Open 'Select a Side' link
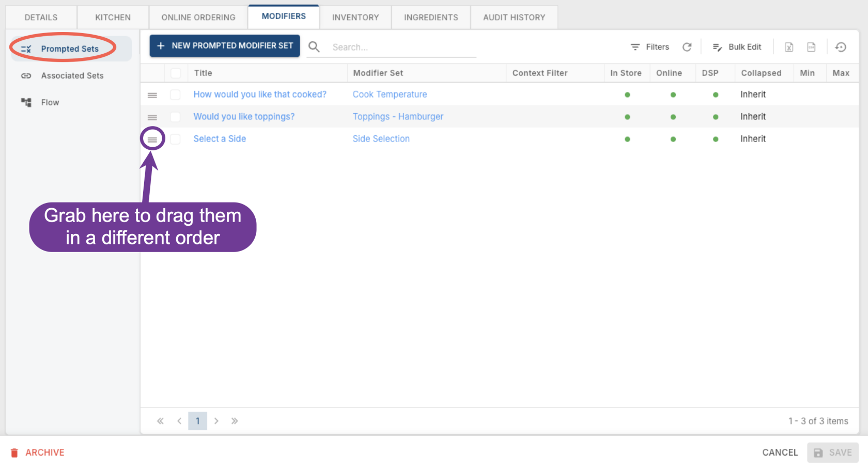This screenshot has width=868, height=468. (x=220, y=139)
